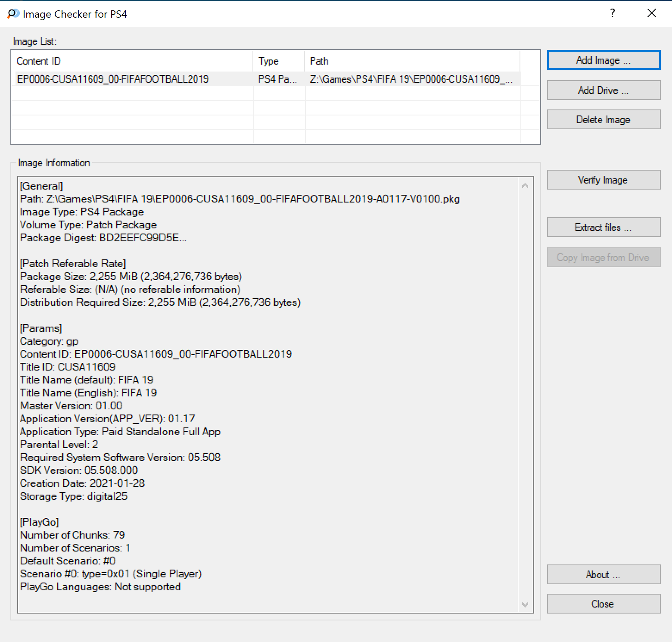Click the Referable Size: (N/A) line

[130, 289]
